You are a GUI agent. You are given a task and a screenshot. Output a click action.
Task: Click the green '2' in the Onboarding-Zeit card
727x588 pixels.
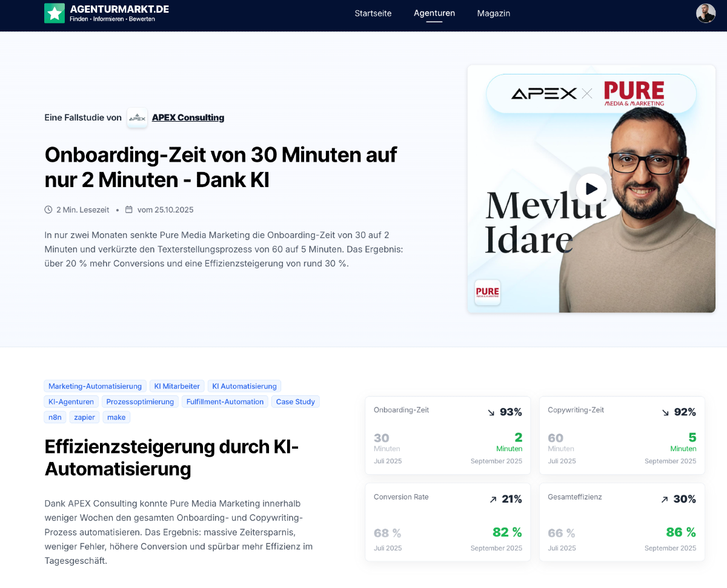(x=519, y=437)
